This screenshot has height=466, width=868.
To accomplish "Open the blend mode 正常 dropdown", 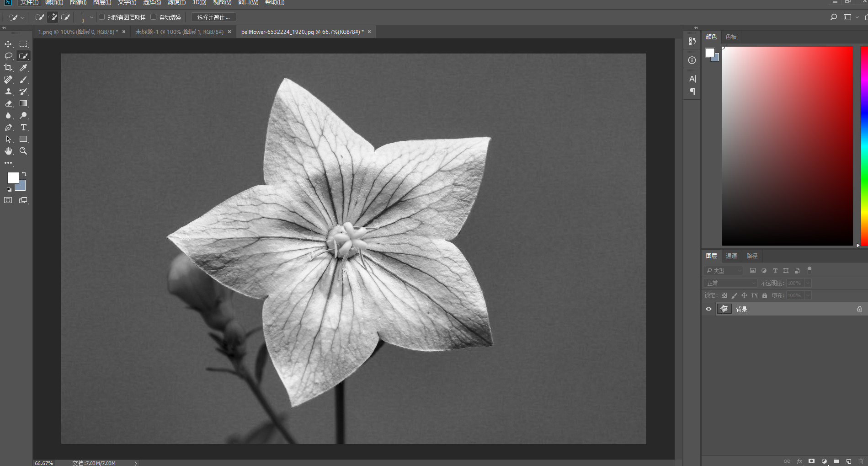I will point(730,283).
